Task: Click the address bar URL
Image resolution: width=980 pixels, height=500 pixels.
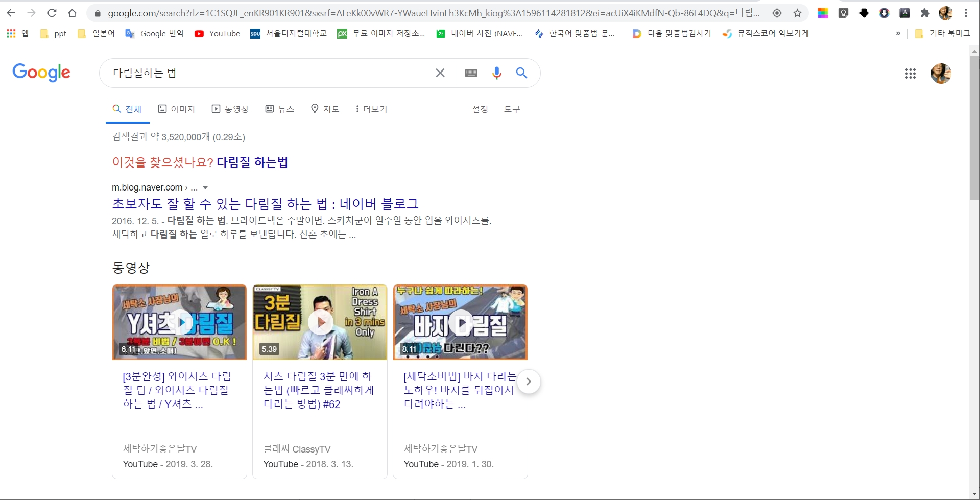Action: (434, 13)
